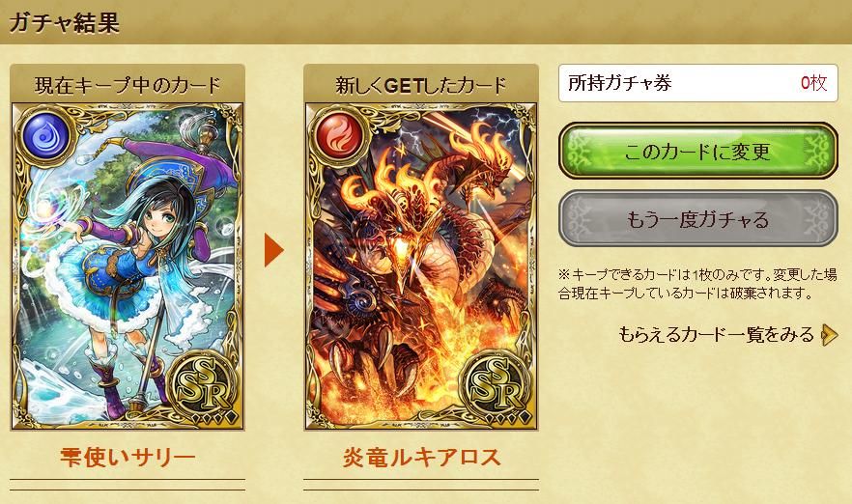The image size is (852, 504).
Task: Click the gray もう一度ガチャる button
Action: click(x=697, y=219)
